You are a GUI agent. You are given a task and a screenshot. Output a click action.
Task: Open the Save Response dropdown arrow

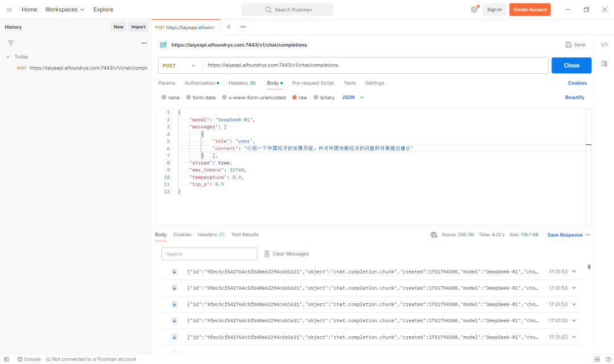click(x=588, y=235)
